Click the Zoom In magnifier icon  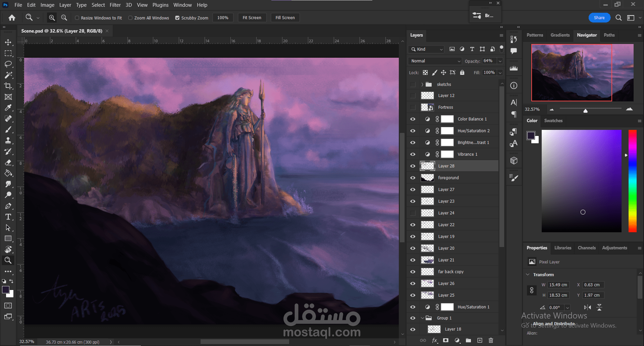pyautogui.click(x=52, y=18)
